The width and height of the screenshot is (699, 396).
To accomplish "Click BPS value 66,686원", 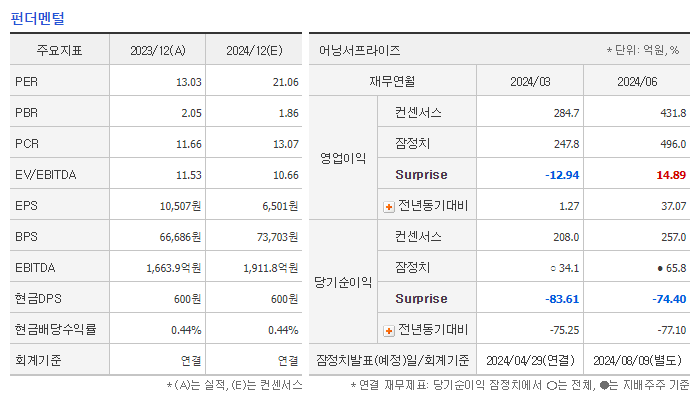I will coord(180,237).
